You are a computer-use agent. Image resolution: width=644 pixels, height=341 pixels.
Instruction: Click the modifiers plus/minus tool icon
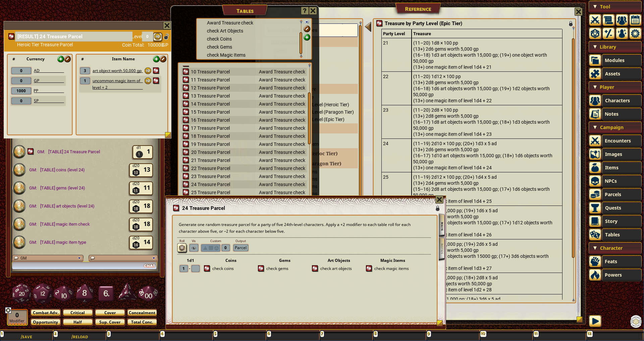click(608, 34)
